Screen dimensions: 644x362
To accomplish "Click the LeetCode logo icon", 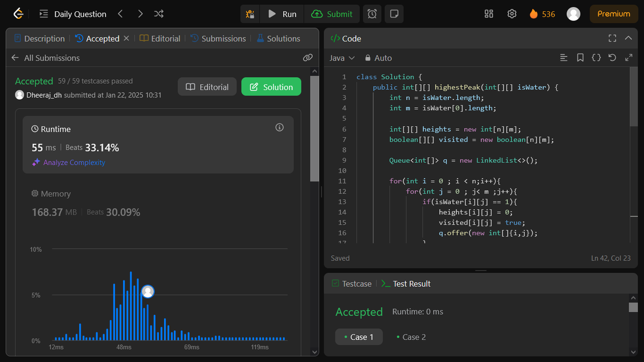I will 18,14.
